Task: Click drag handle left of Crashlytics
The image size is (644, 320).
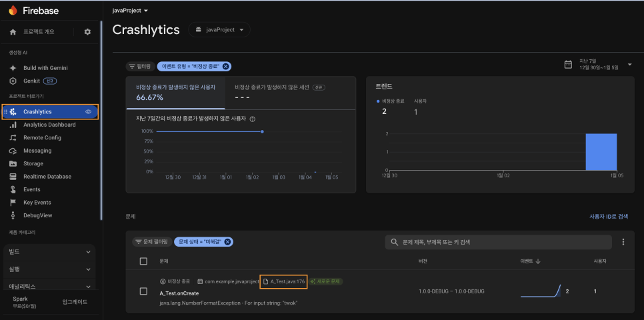Action: coord(5,112)
